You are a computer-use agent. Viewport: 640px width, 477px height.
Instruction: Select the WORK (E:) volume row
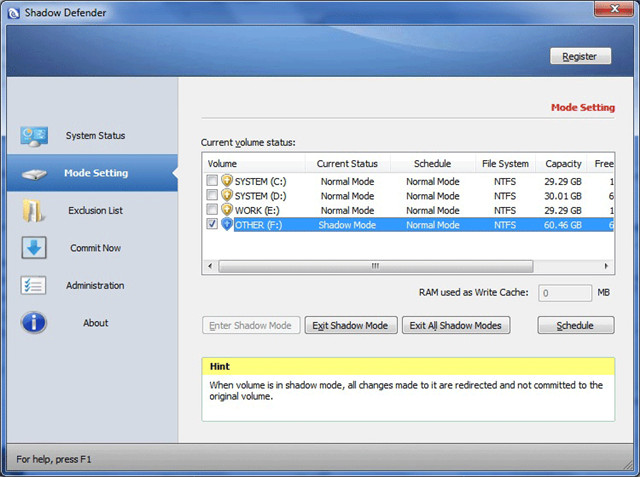click(408, 210)
